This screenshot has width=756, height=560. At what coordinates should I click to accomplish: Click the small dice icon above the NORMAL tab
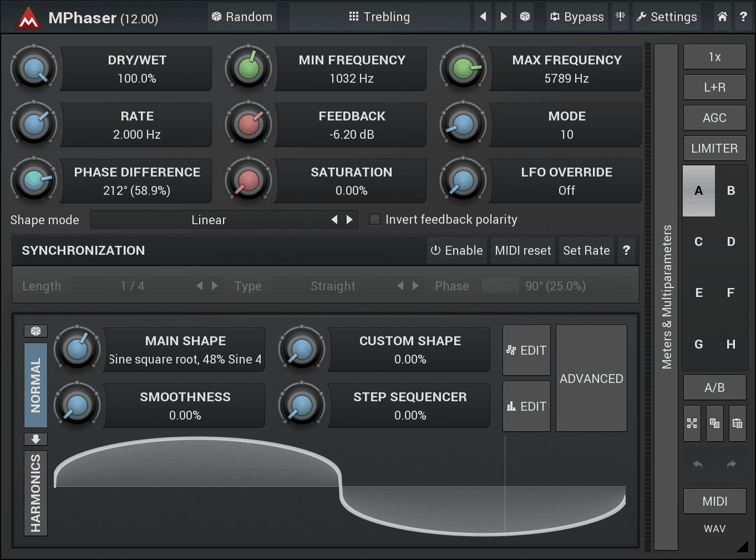pos(35,331)
